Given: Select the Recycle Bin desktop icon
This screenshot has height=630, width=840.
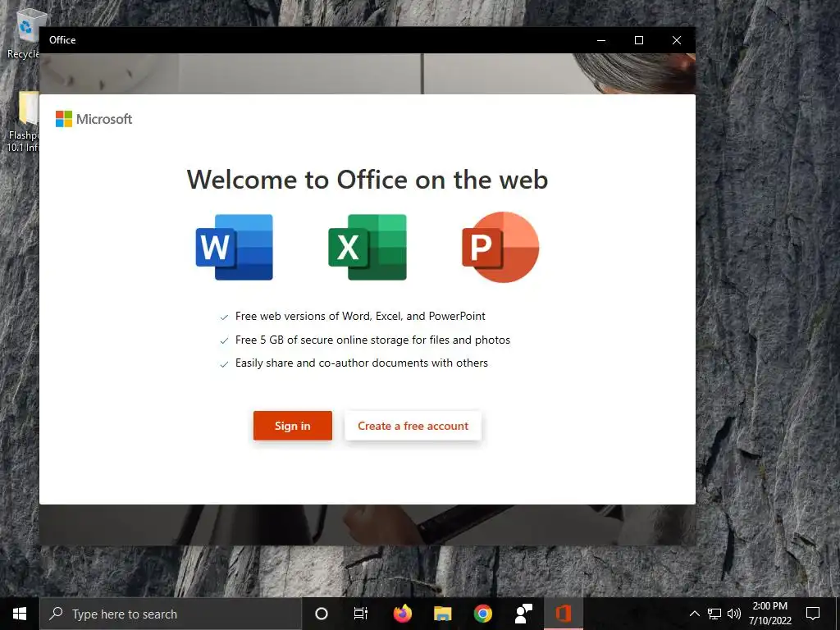Looking at the screenshot, I should [x=23, y=33].
